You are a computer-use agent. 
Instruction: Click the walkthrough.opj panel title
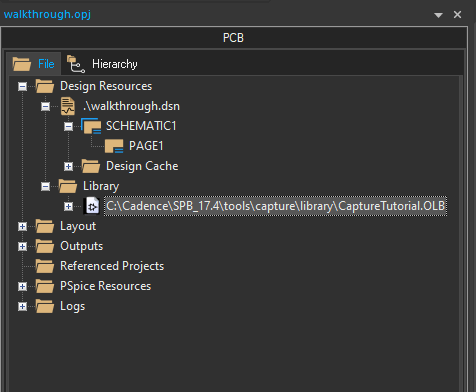click(47, 14)
